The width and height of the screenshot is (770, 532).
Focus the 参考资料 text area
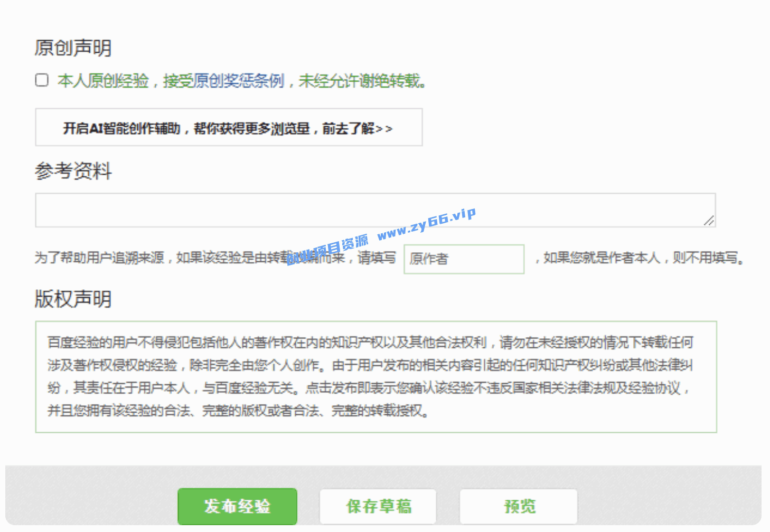coord(370,210)
